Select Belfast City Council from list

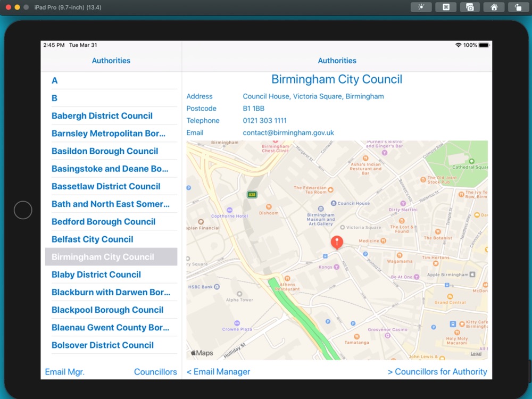click(x=93, y=239)
